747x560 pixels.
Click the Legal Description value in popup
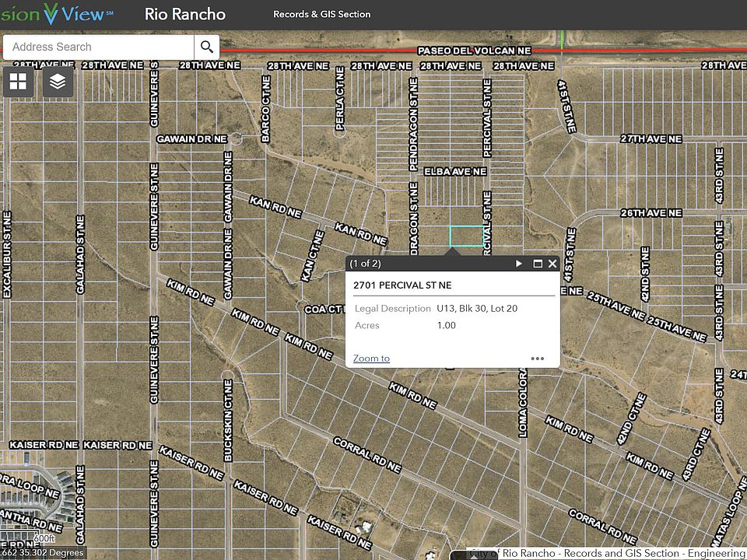click(477, 309)
